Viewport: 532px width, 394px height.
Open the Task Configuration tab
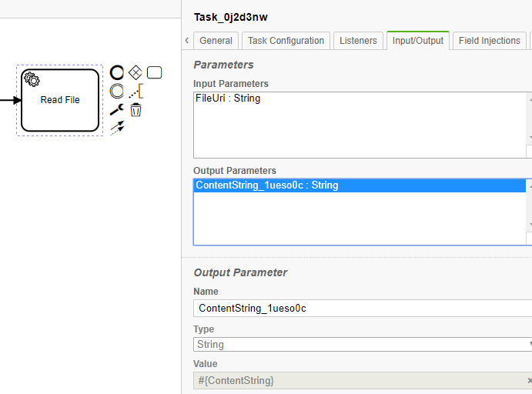point(286,41)
